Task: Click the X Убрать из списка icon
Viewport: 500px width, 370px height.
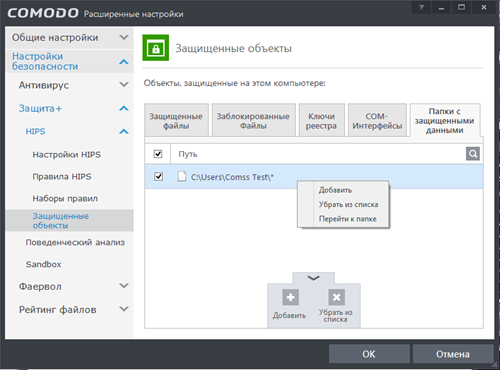Action: [336, 297]
